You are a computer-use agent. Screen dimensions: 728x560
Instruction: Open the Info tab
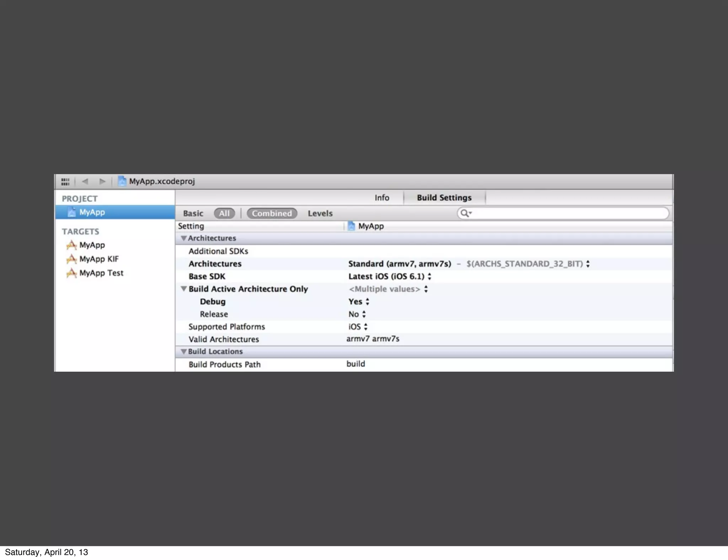[382, 198]
